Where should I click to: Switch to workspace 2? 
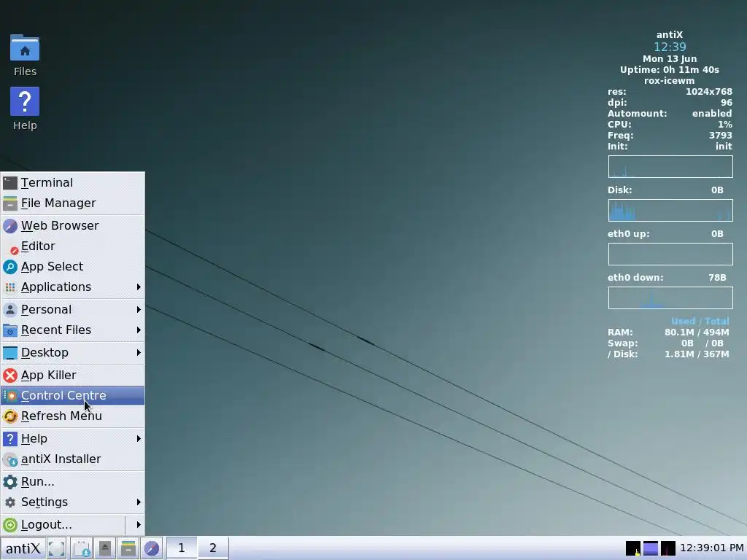(212, 548)
